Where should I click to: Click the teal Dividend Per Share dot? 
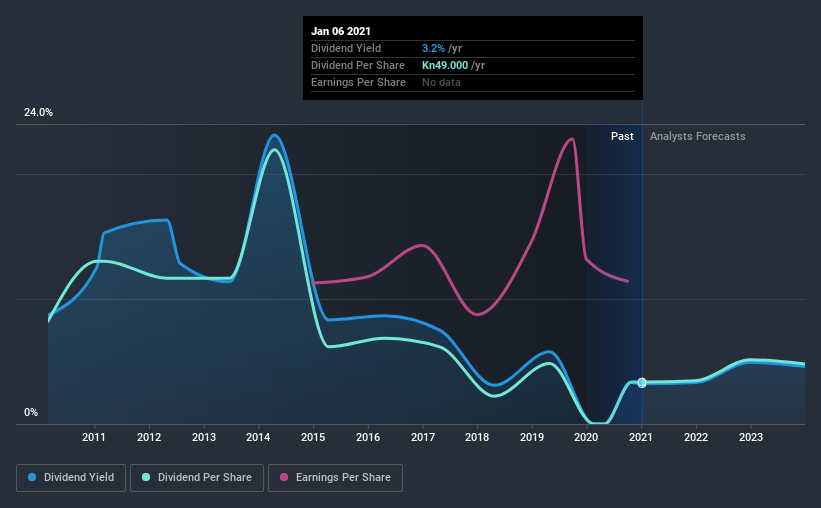146,477
